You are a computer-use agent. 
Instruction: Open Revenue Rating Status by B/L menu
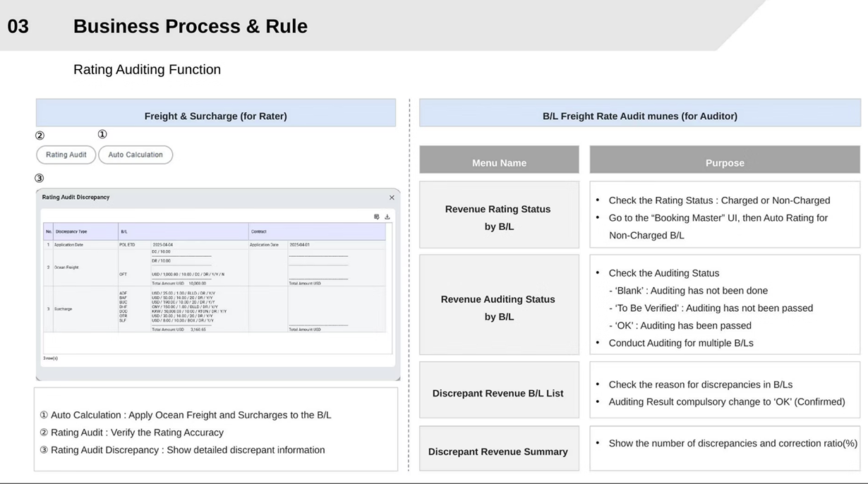(498, 217)
